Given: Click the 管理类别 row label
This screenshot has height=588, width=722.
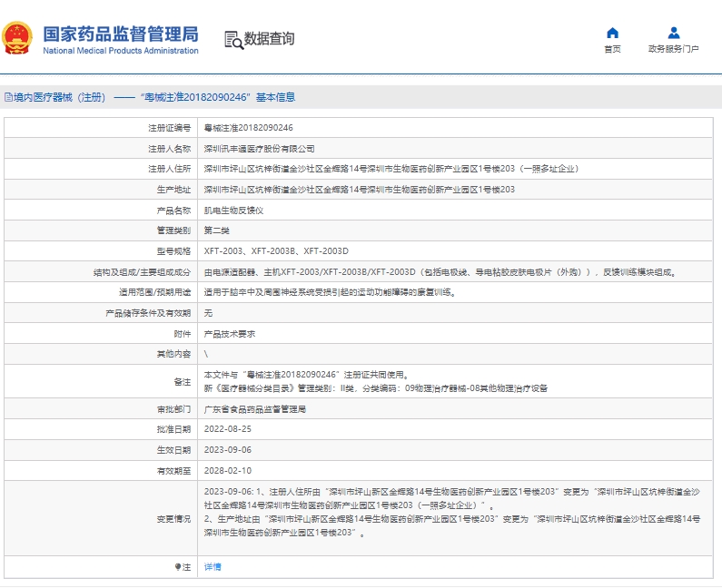Looking at the screenshot, I should point(173,230).
